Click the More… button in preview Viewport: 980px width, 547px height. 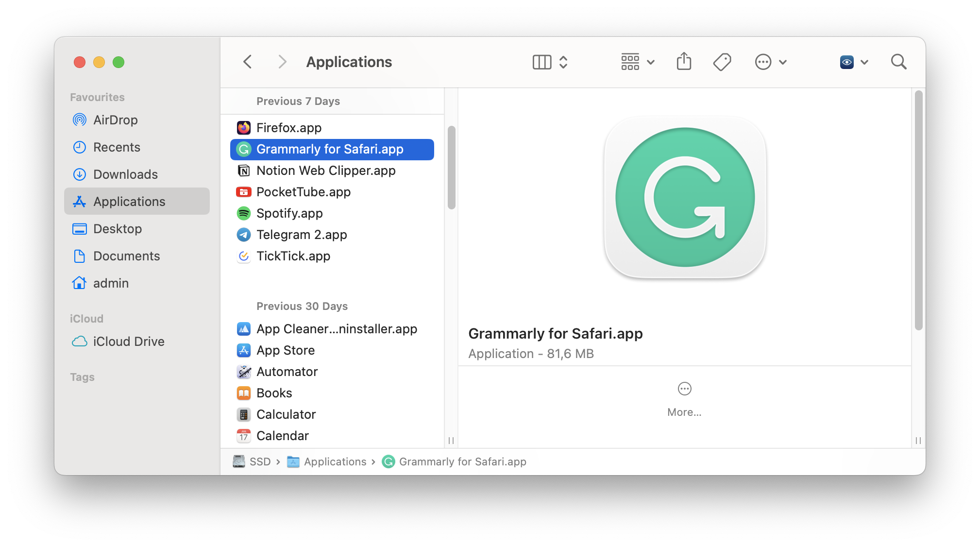click(x=685, y=397)
